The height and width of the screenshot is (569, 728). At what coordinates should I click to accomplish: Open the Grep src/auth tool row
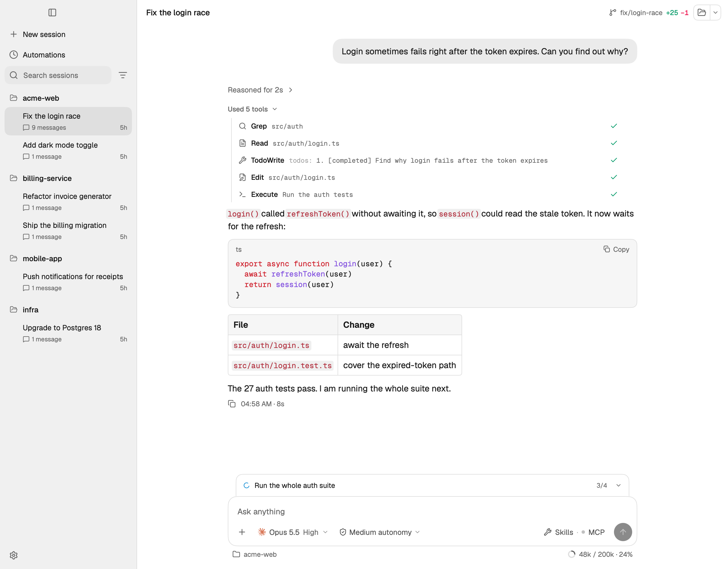click(x=428, y=126)
